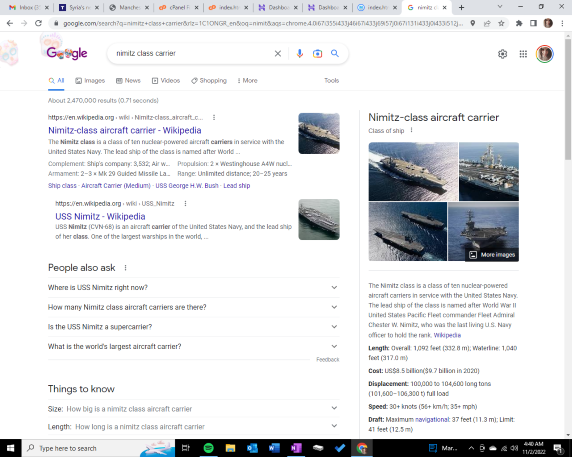Open more options for USS Nimitz result
Screen dimensions: 572x457
tap(185, 204)
